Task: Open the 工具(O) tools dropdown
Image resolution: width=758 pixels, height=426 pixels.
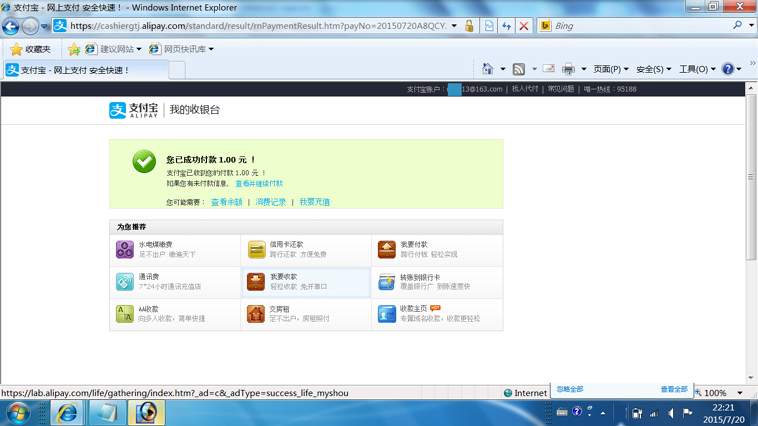Action: pos(696,69)
